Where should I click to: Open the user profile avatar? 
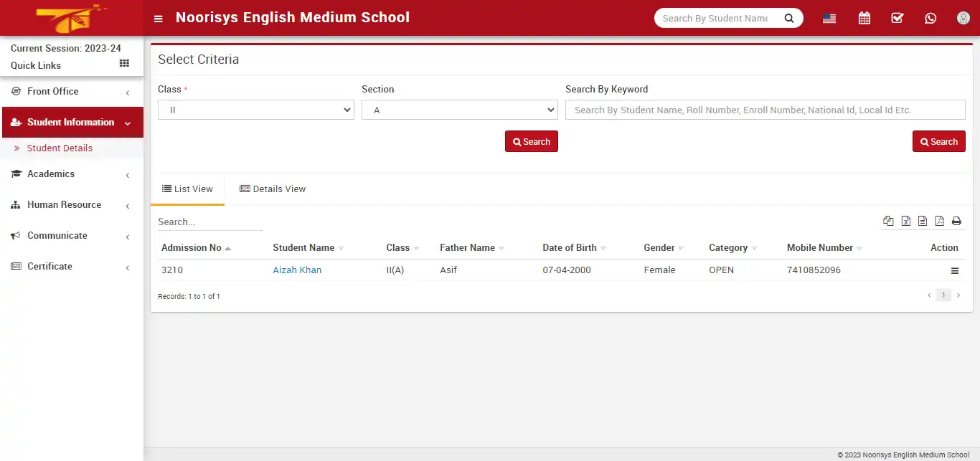pyautogui.click(x=963, y=17)
